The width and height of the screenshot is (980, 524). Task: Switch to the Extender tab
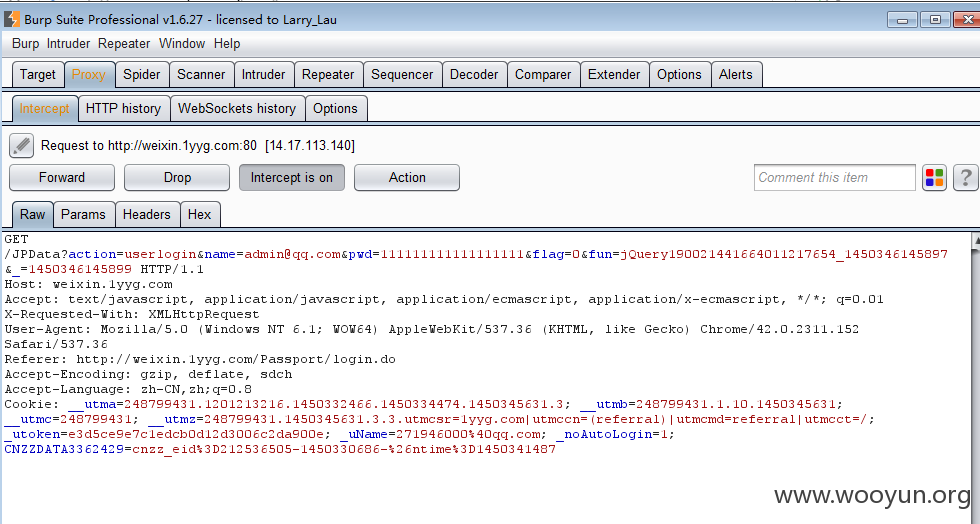pyautogui.click(x=614, y=74)
